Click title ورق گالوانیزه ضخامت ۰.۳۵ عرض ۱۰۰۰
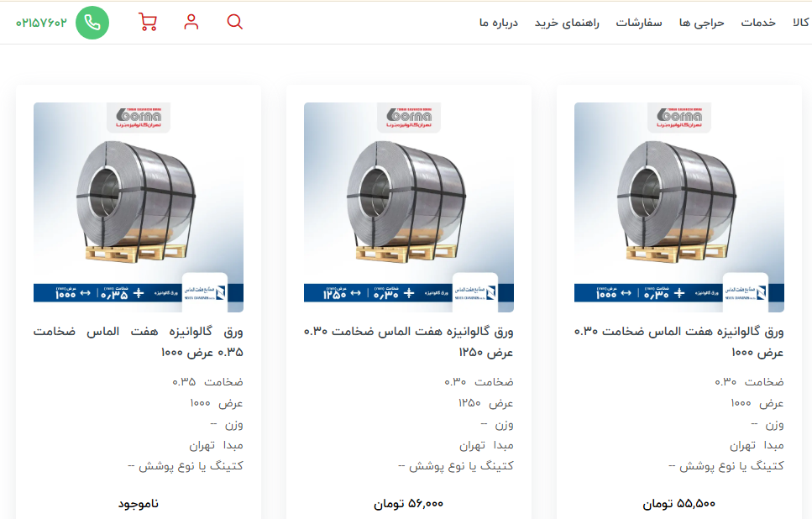812x519 pixels. pyautogui.click(x=139, y=342)
